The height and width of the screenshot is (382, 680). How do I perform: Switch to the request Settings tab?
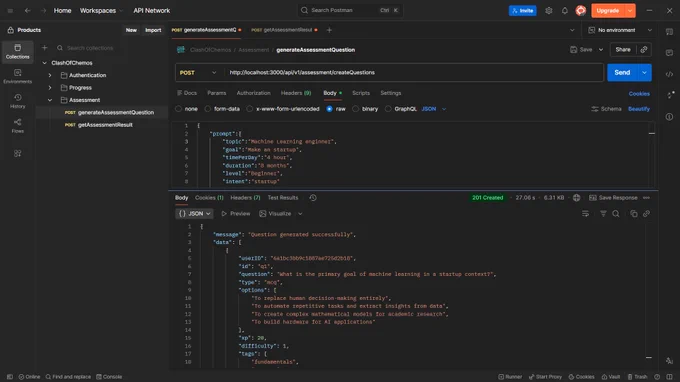391,93
